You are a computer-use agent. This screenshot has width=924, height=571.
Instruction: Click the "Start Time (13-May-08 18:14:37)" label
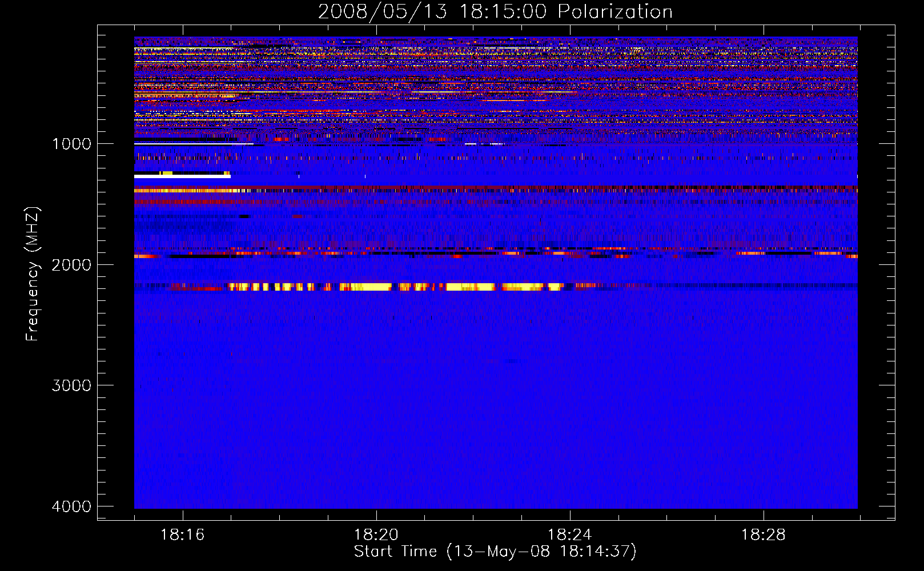tap(495, 552)
